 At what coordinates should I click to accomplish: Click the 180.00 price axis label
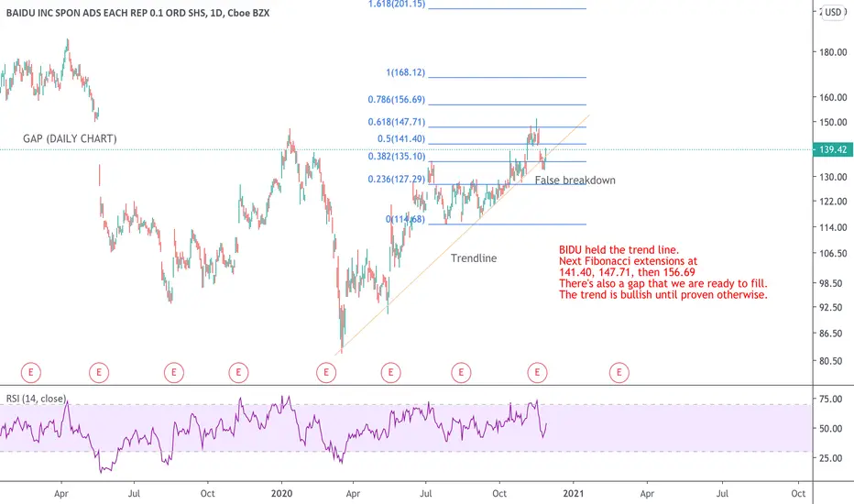[x=833, y=52]
